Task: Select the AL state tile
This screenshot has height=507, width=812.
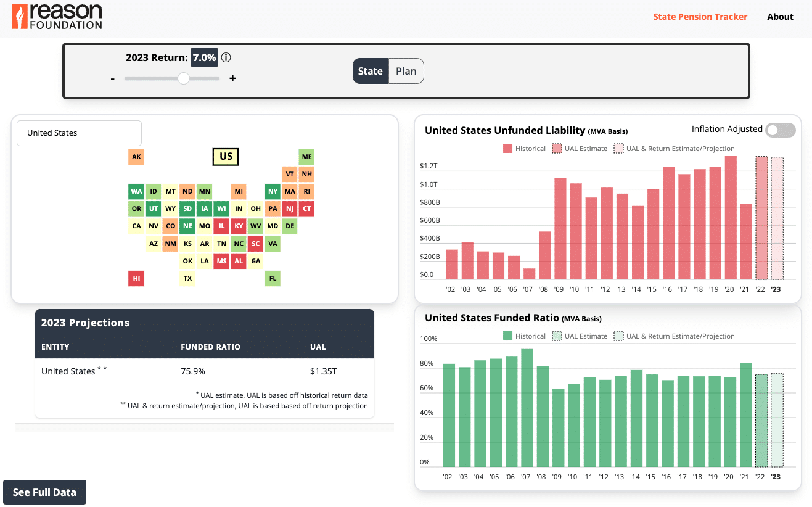Action: 239,261
